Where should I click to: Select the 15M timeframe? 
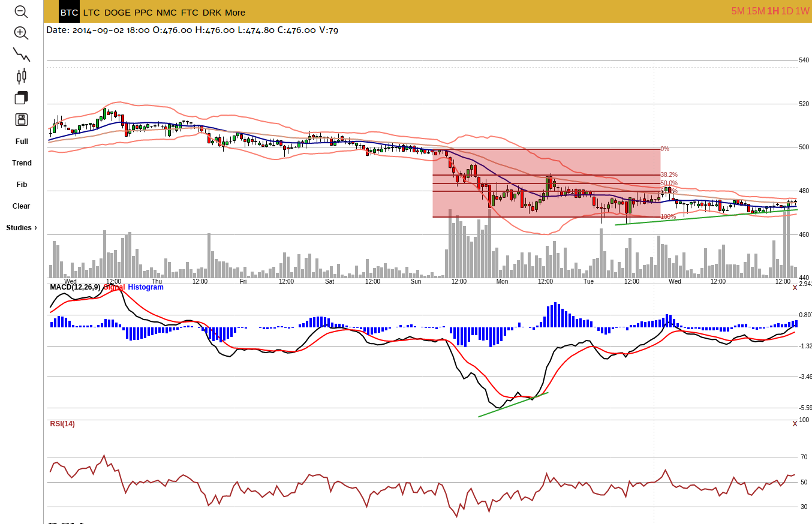756,11
